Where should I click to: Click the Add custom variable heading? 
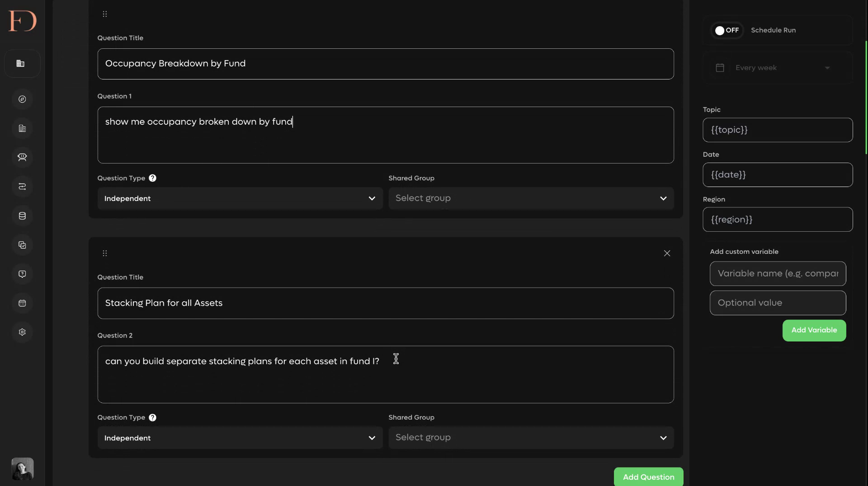click(x=744, y=252)
